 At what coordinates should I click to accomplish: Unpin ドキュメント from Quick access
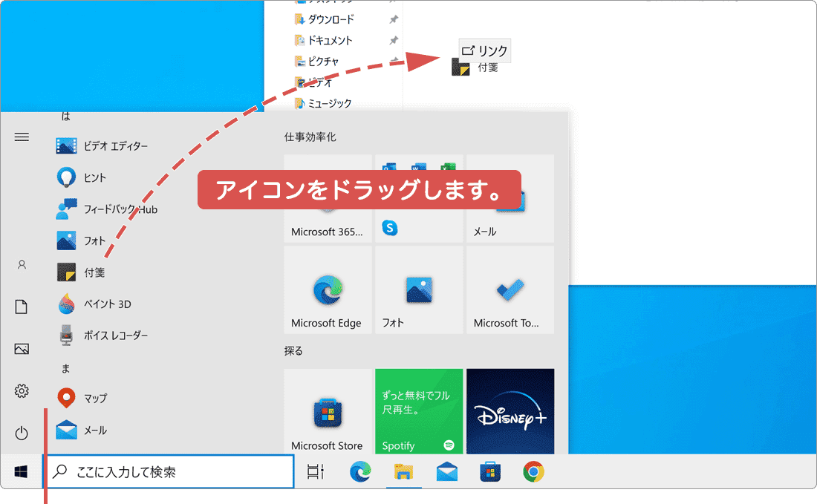click(392, 41)
